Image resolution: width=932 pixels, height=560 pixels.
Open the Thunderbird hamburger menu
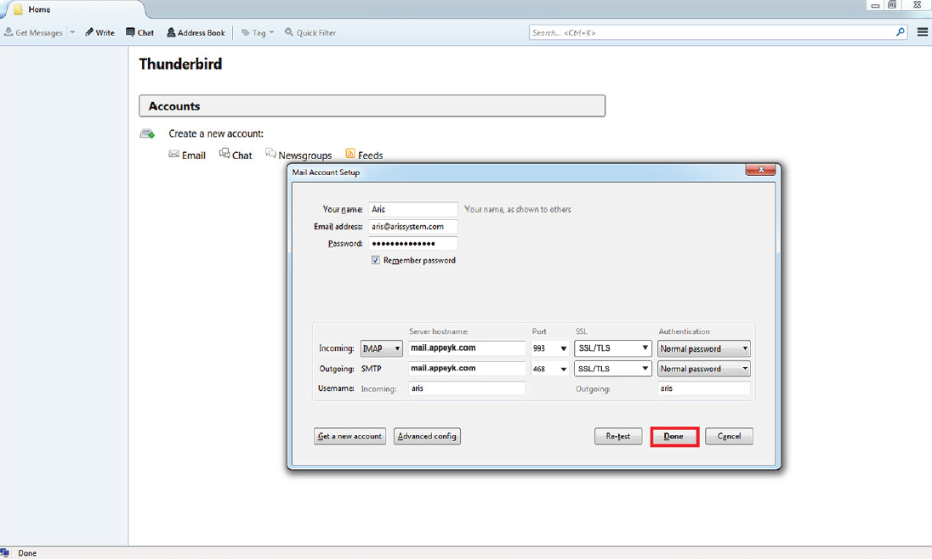(x=922, y=32)
